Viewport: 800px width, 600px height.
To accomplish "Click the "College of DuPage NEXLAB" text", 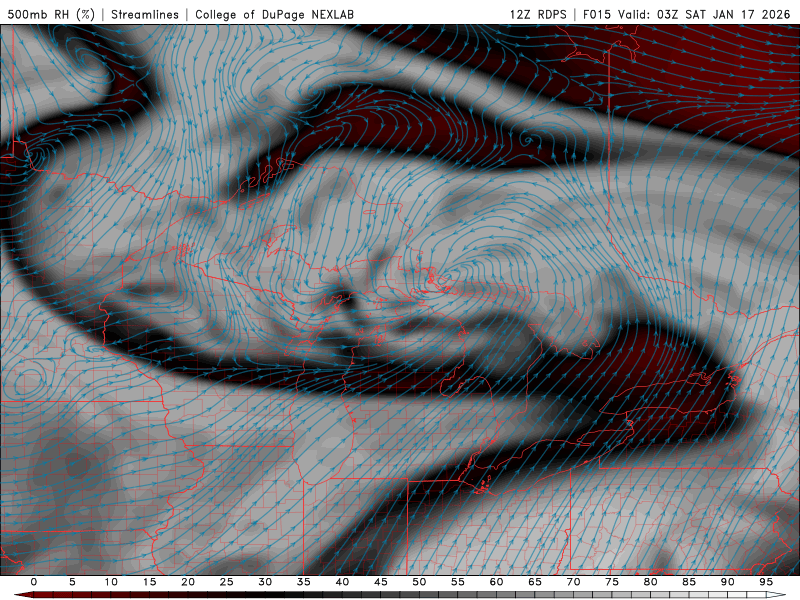I will tap(274, 14).
